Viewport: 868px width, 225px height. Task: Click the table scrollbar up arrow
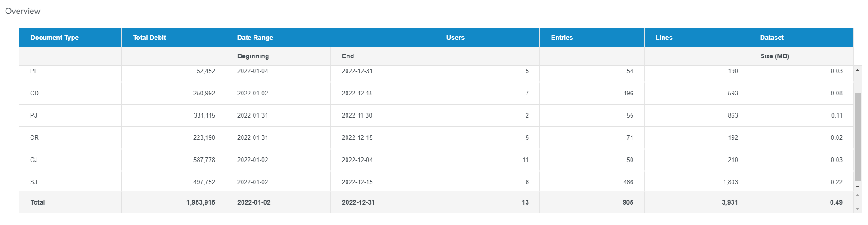click(857, 70)
